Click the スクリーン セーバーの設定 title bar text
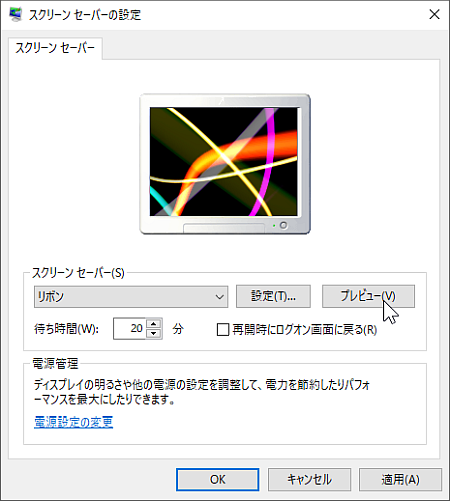 click(x=85, y=15)
